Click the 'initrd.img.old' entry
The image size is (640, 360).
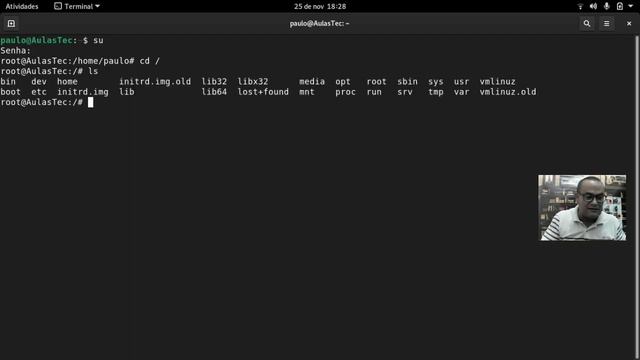155,82
